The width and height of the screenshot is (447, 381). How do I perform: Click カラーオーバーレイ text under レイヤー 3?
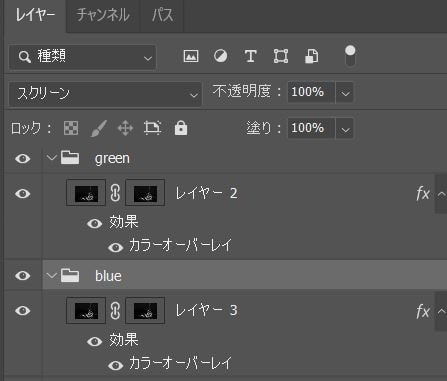[180, 363]
